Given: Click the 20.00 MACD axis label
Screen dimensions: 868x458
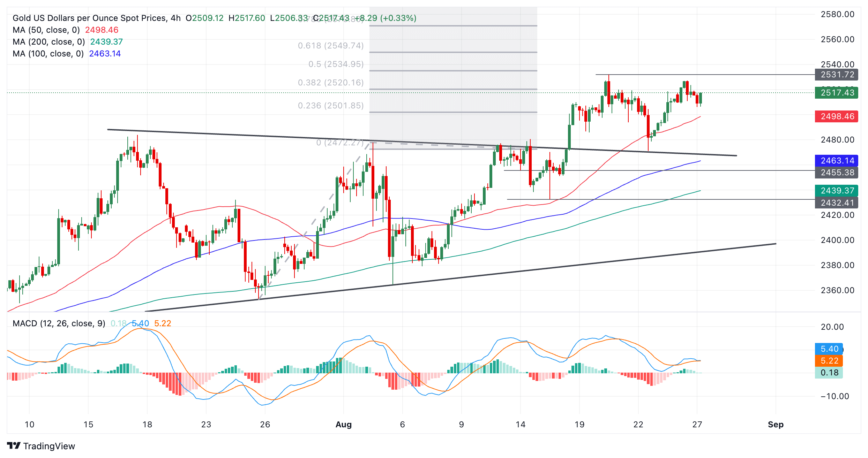Looking at the screenshot, I should 832,327.
